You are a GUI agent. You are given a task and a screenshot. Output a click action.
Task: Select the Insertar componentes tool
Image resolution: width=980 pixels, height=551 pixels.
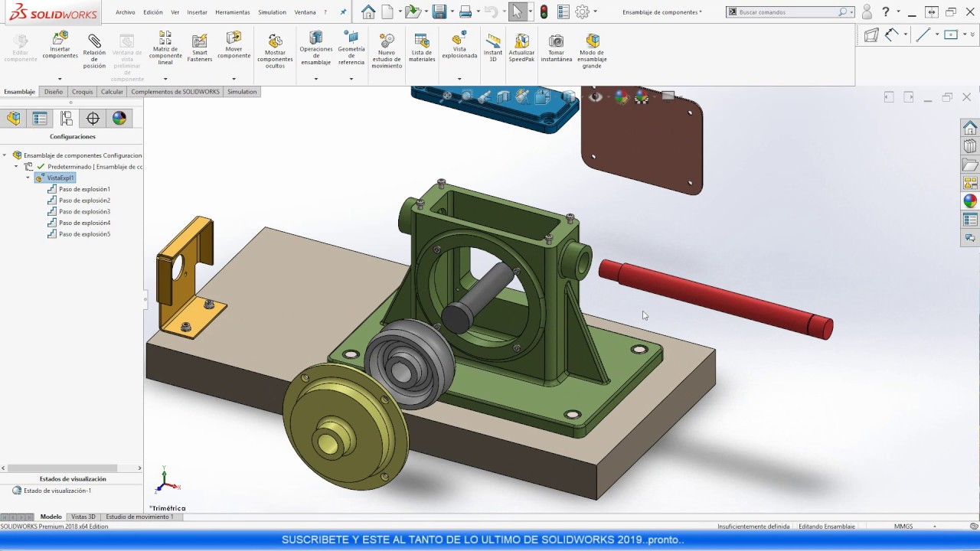tap(60, 47)
